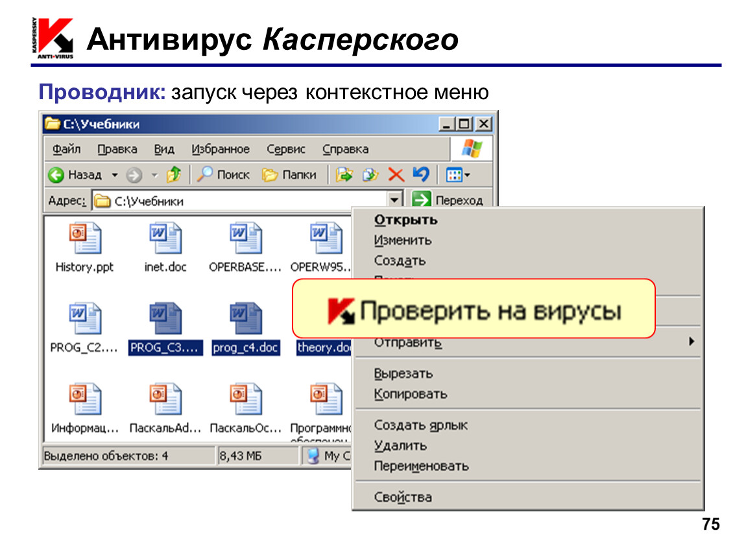This screenshot has width=746, height=560.
Task: Click the 8,43 МБ status bar cell
Action: pyautogui.click(x=258, y=456)
